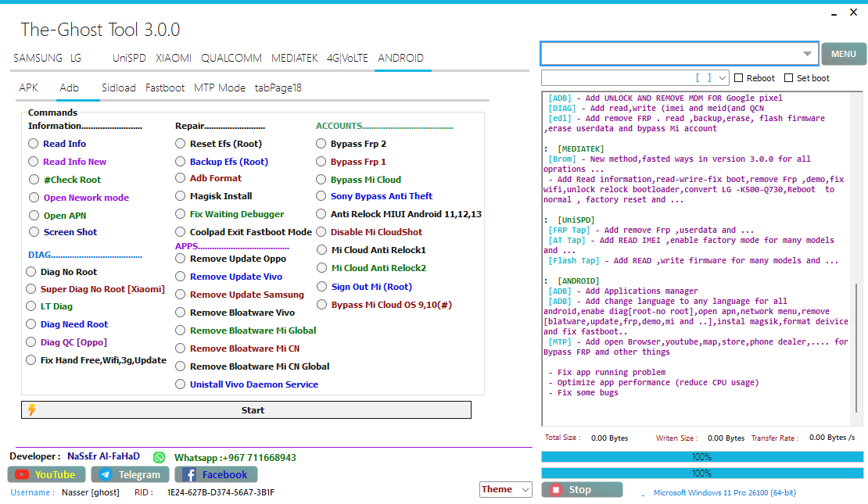The height and width of the screenshot is (504, 868).
Task: Open the Theme dropdown
Action: (x=505, y=489)
